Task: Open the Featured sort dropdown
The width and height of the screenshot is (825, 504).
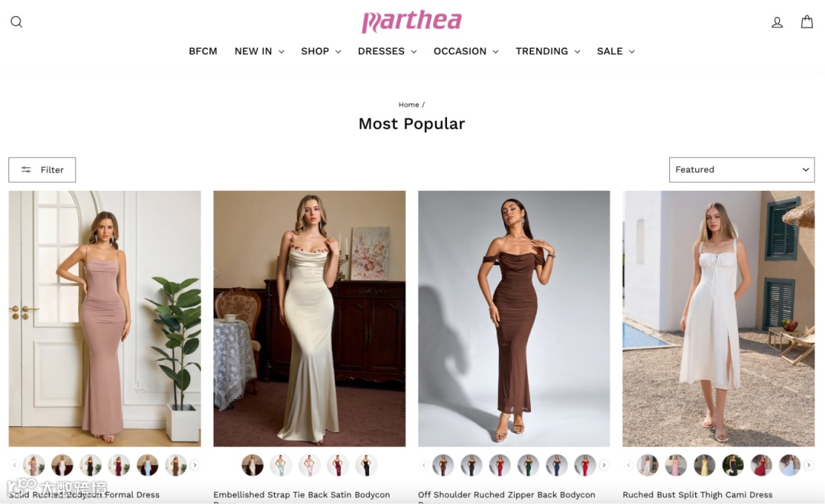Action: click(x=742, y=170)
